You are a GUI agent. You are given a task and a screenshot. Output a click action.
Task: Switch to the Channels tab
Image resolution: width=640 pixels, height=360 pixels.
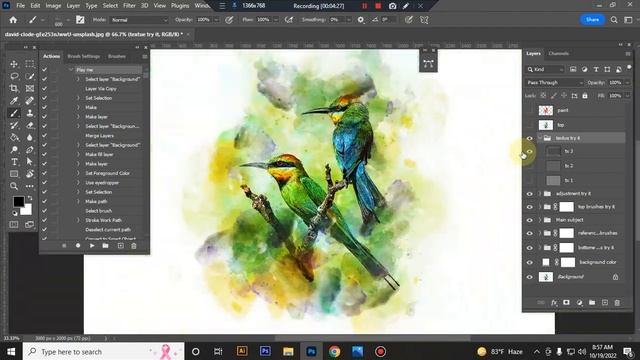pos(558,53)
